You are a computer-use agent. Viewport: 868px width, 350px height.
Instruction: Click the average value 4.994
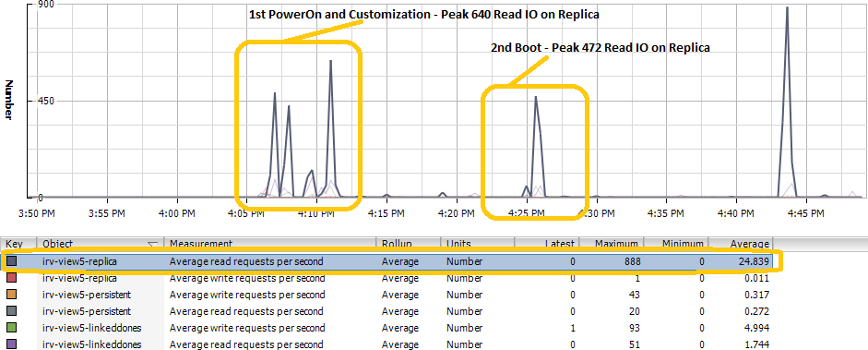[756, 328]
